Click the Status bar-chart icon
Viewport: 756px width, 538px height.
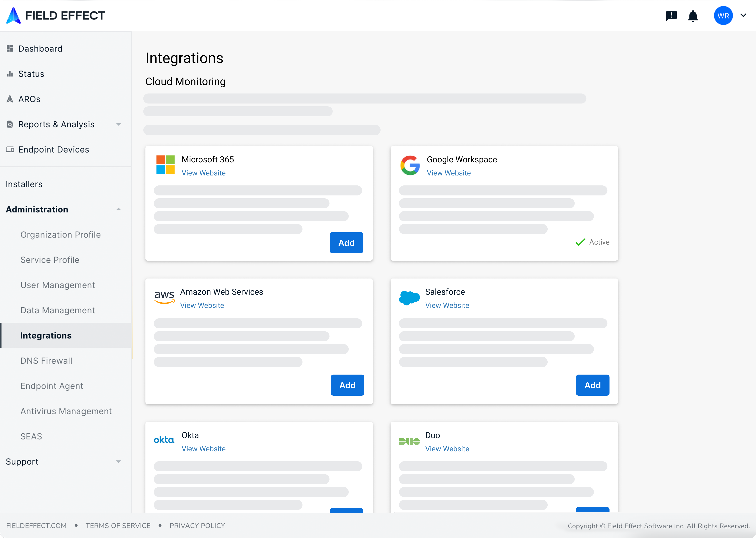[x=10, y=74]
